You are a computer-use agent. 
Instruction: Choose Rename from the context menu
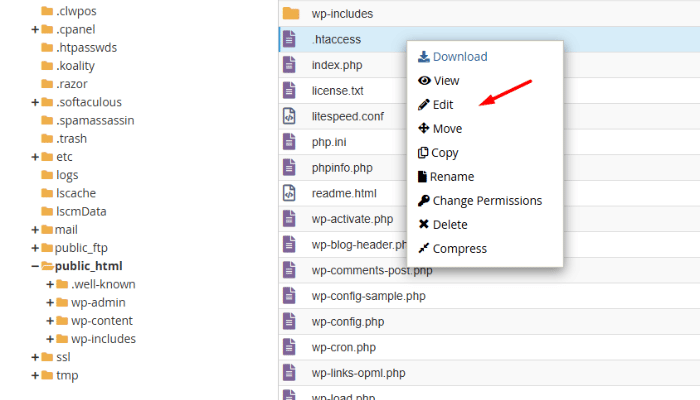[452, 177]
